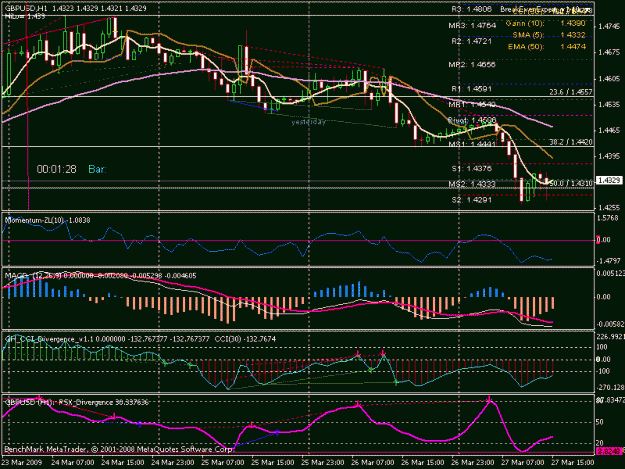Viewport: 625px width, 469px height.
Task: Click the 00:01:28 bar countdown timer
Action: 56,169
